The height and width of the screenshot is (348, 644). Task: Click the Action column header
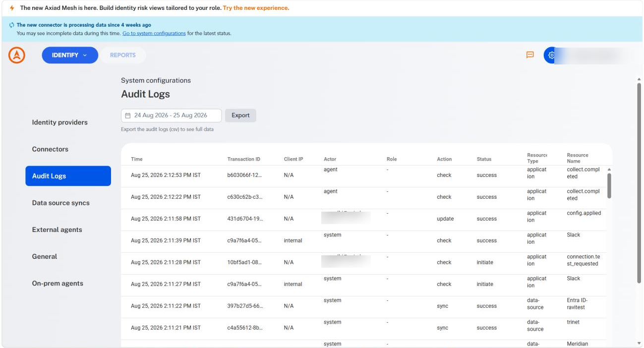pos(444,159)
